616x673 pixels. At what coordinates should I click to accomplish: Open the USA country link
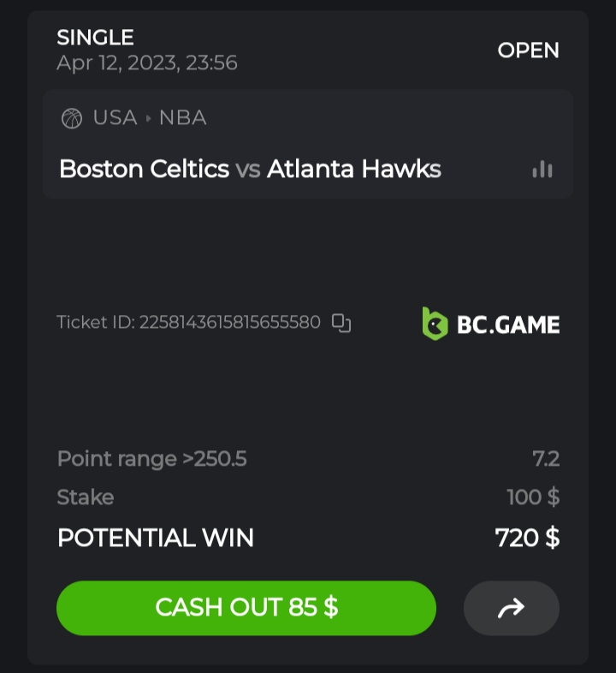(x=115, y=118)
